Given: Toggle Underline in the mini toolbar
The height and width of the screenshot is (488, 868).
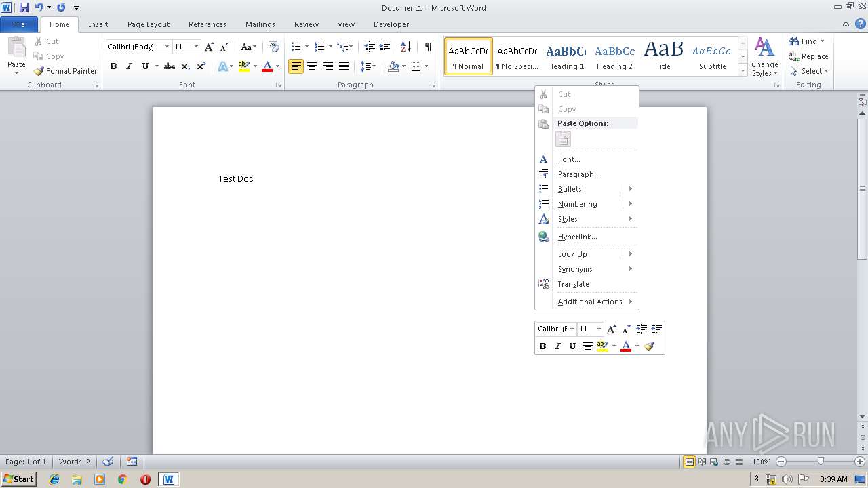Looking at the screenshot, I should click(x=572, y=346).
